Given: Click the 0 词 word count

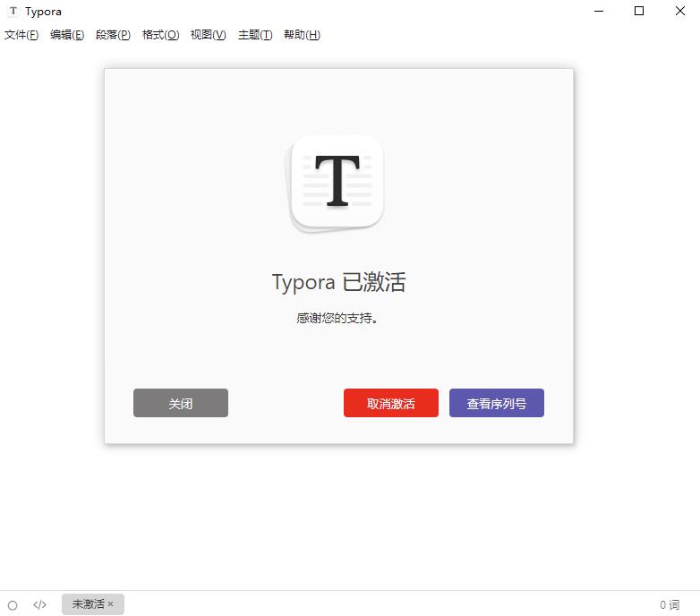Looking at the screenshot, I should coord(670,605).
